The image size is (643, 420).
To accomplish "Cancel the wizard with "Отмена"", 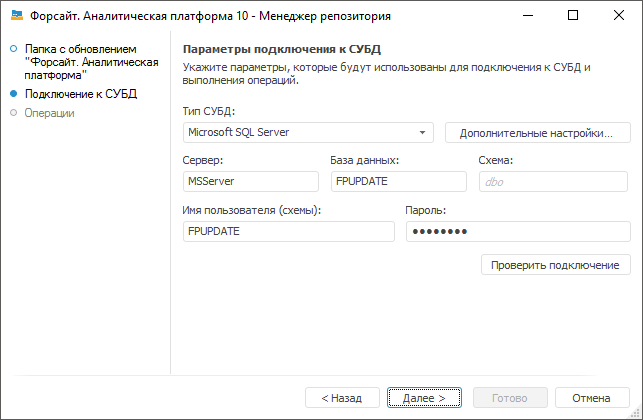I will pos(592,397).
